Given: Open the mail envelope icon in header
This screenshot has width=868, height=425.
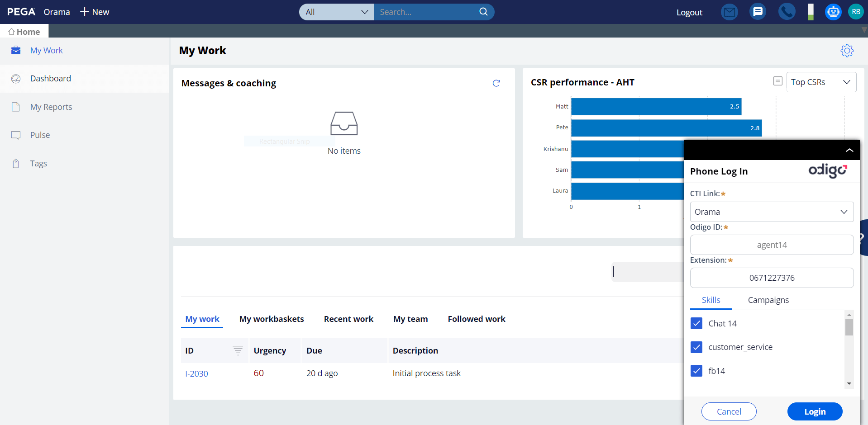Looking at the screenshot, I should coord(729,12).
